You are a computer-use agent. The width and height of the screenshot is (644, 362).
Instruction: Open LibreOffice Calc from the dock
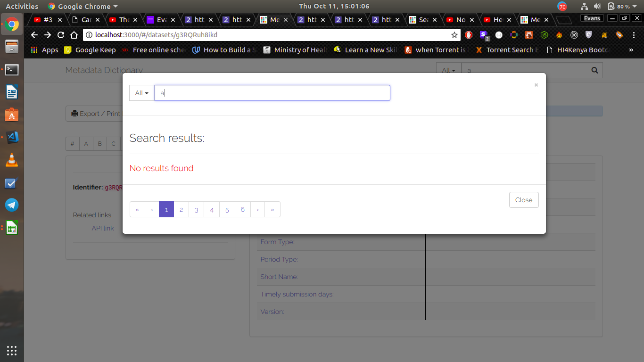(12, 228)
